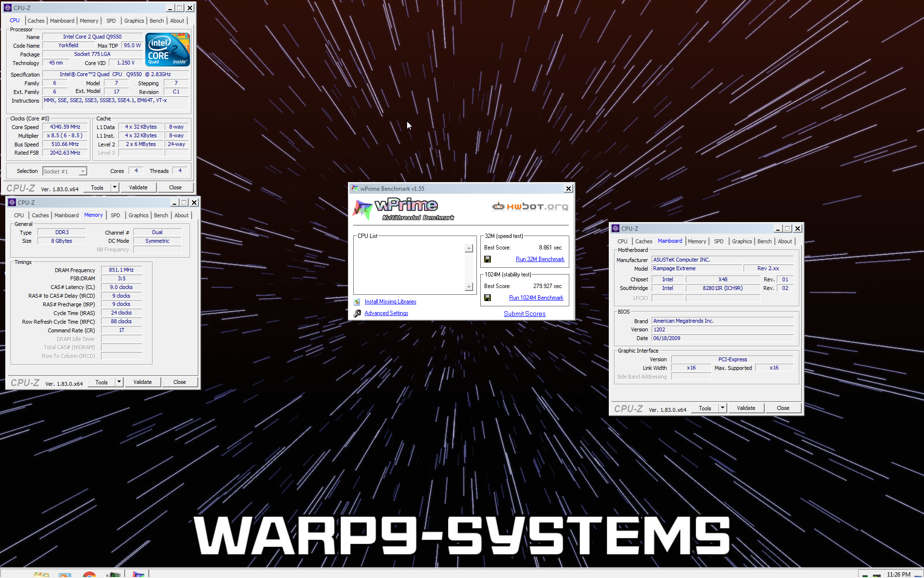Open the Submit Scores link
Image resolution: width=924 pixels, height=578 pixels.
pyautogui.click(x=525, y=314)
